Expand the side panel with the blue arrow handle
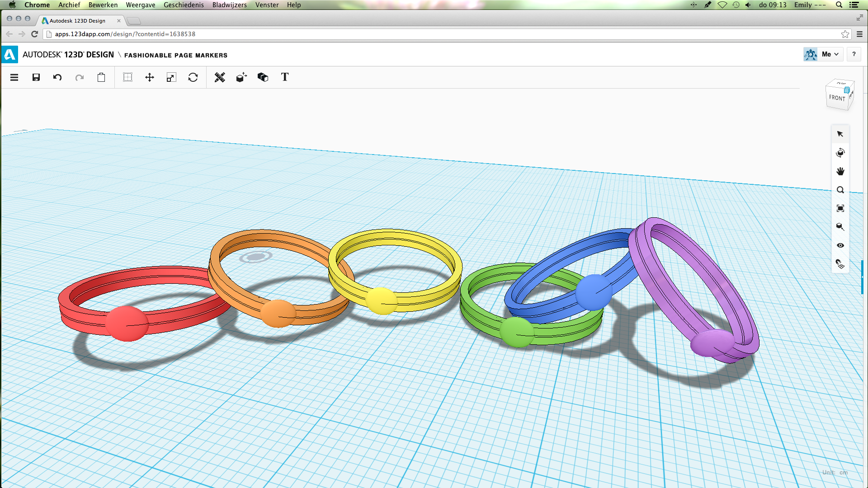This screenshot has width=868, height=488. (862, 277)
